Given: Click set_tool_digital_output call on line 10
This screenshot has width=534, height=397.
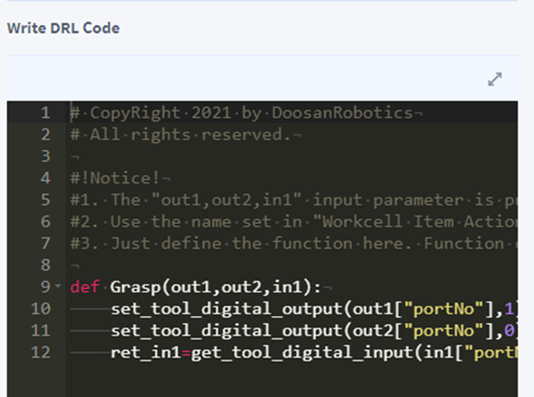Looking at the screenshot, I should tap(226, 309).
